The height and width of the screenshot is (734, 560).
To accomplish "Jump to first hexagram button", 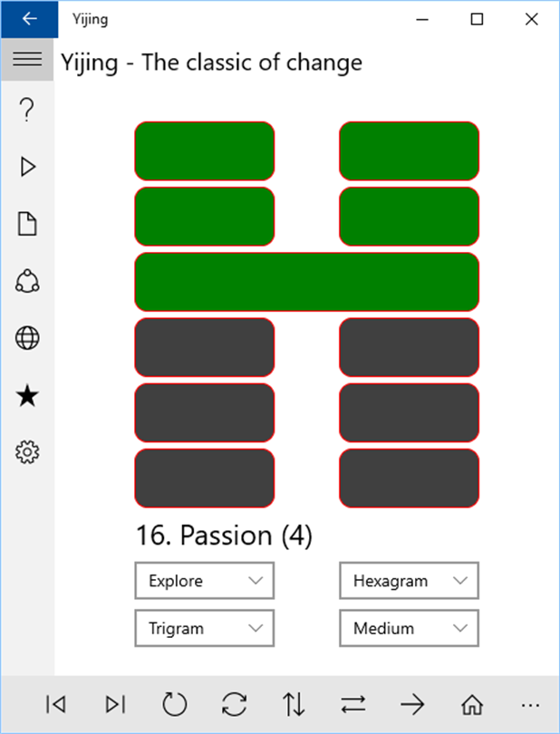I will pos(55,704).
